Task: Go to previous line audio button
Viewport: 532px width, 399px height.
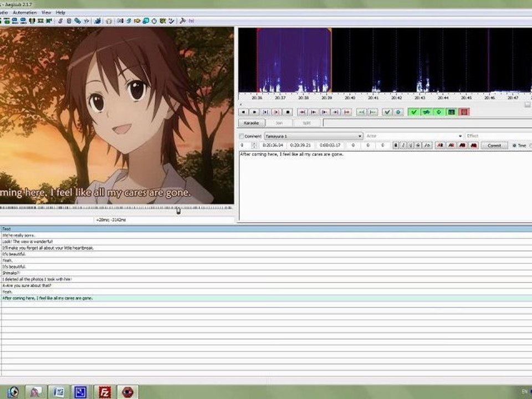Action: [243, 112]
